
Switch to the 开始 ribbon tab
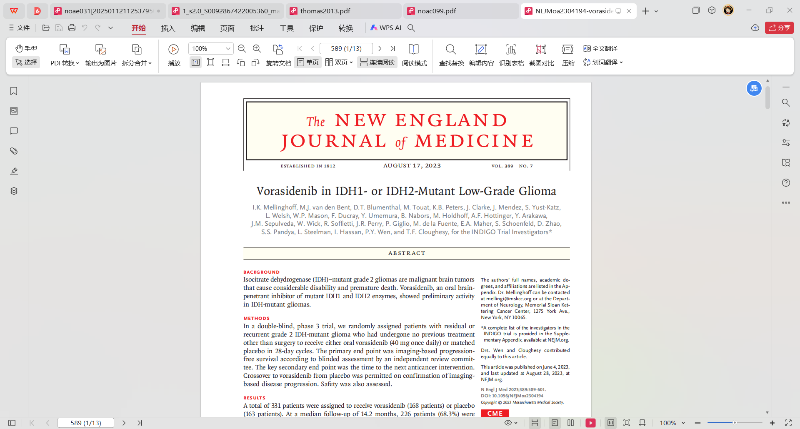[x=138, y=28]
